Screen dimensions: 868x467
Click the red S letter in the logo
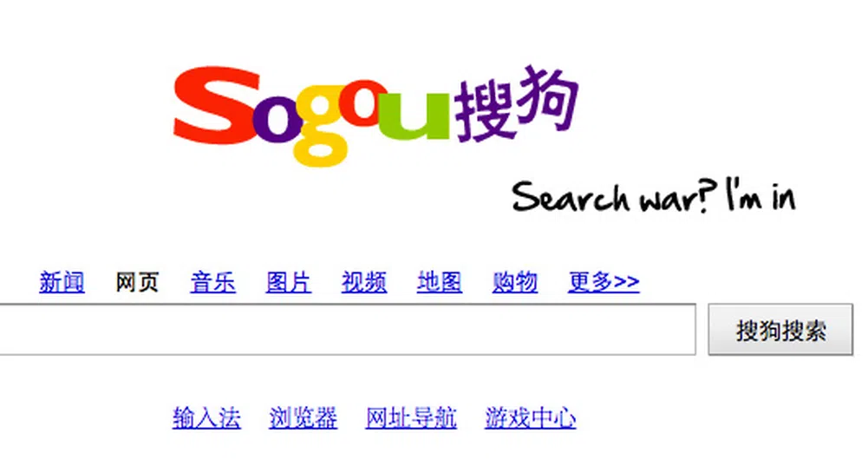click(217, 105)
